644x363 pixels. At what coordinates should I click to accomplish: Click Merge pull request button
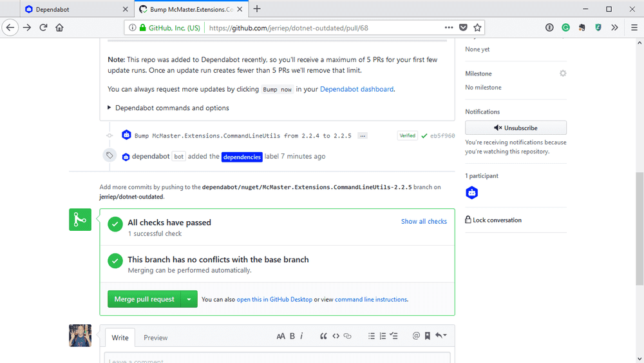tap(144, 299)
